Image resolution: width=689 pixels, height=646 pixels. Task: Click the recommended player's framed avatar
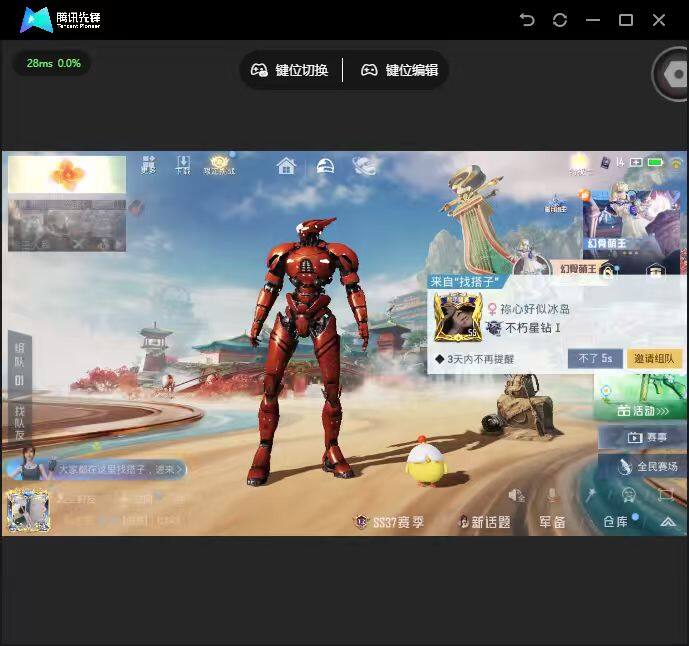458,318
